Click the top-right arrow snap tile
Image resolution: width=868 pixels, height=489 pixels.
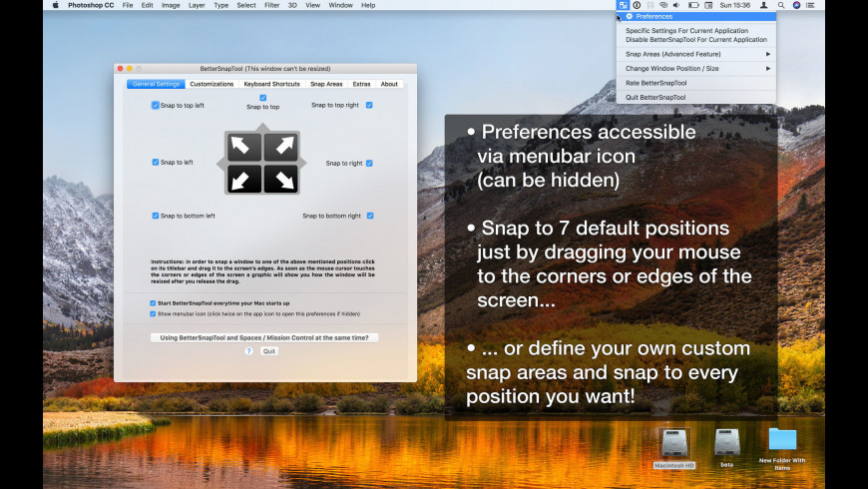(280, 148)
